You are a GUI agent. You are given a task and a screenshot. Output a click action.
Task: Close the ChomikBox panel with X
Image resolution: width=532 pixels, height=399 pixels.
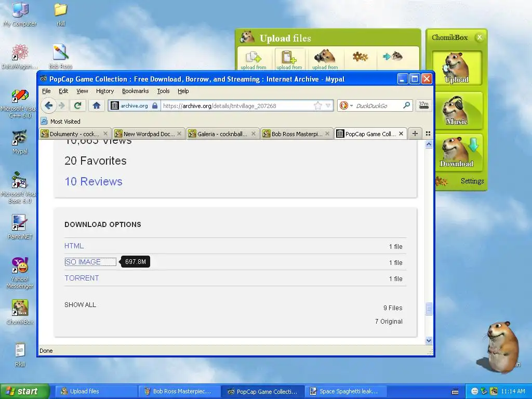point(479,37)
